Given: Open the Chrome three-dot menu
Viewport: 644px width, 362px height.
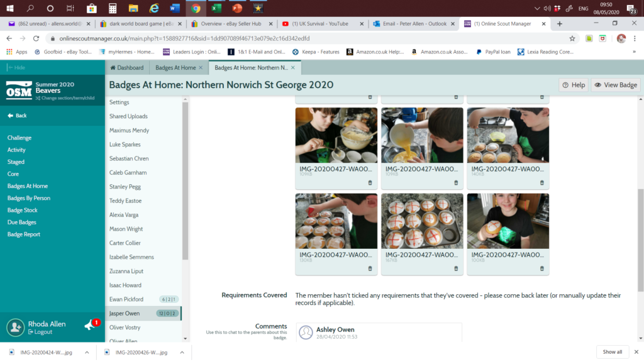Looking at the screenshot, I should (x=635, y=38).
